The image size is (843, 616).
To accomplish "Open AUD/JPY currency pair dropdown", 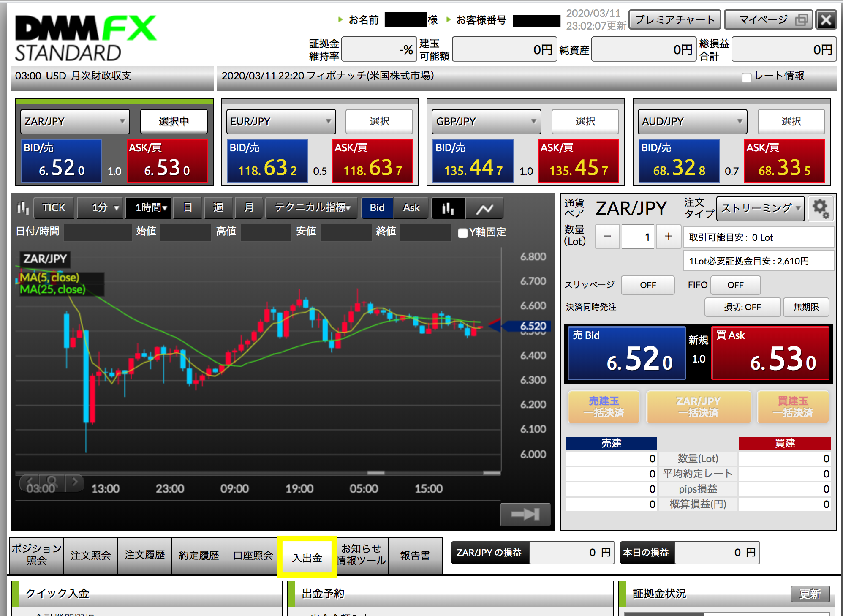I will tap(693, 122).
